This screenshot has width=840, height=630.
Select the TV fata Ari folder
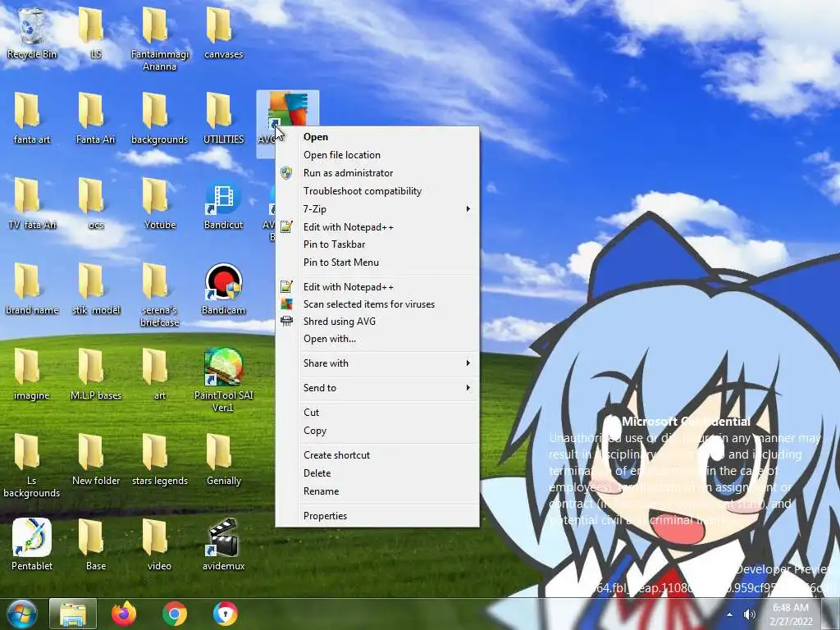[32, 203]
